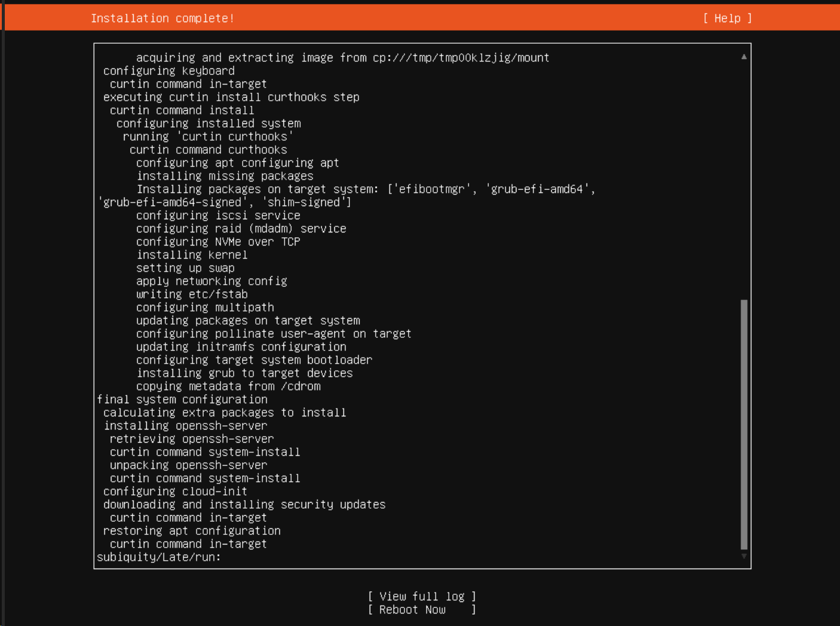Screen dimensions: 840x626
Task: Open View full log
Action: (x=422, y=596)
